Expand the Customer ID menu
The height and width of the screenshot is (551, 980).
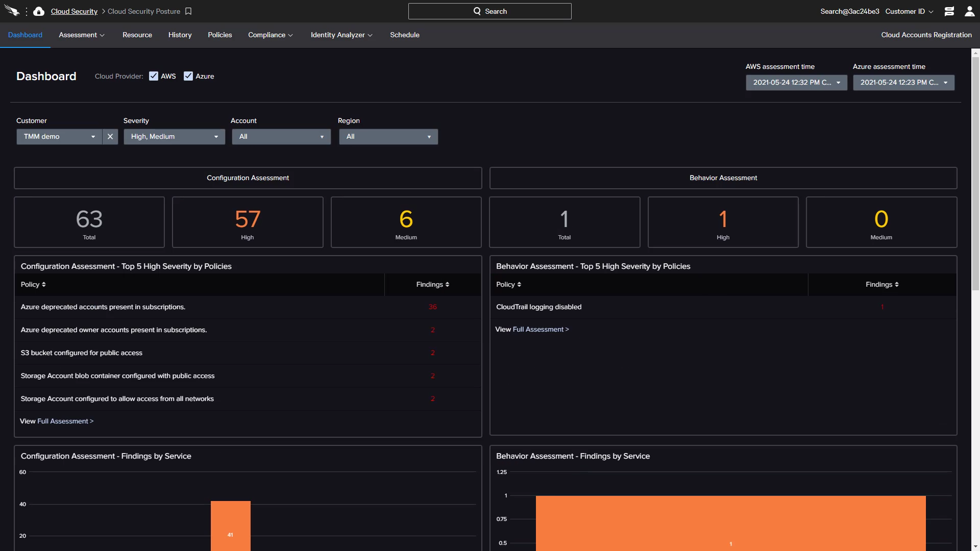(x=909, y=11)
